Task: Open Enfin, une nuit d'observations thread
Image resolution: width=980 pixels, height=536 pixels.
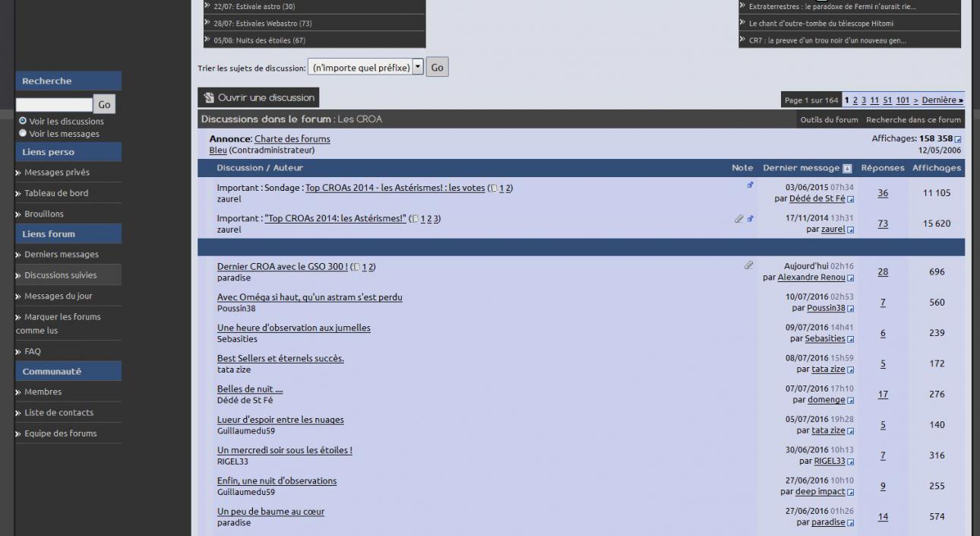Action: coord(277,481)
